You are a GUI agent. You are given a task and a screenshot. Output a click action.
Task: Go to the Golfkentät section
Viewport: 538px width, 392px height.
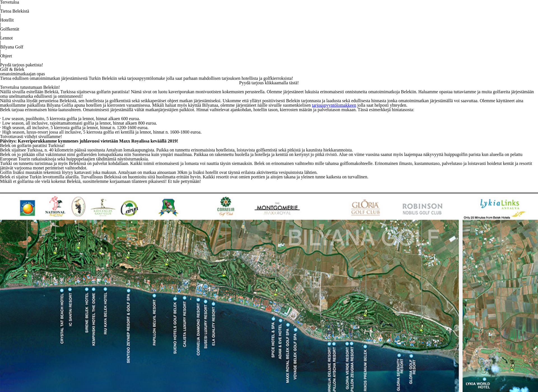(10, 29)
